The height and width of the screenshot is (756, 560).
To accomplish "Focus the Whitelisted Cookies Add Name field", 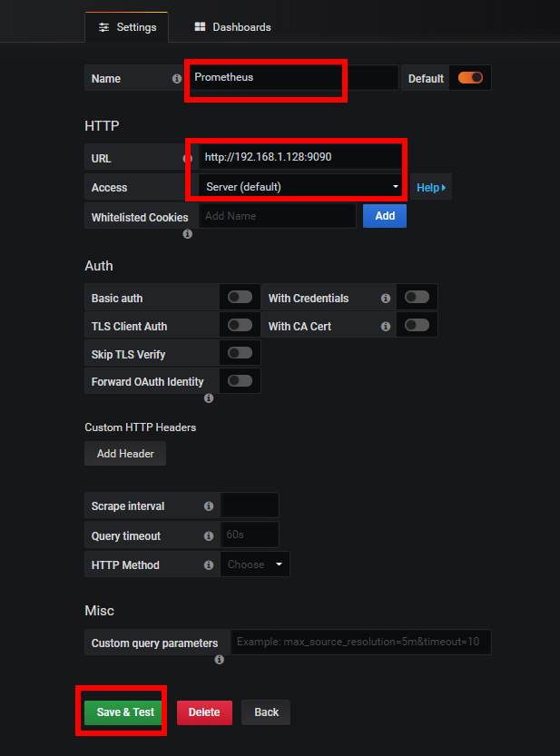I will click(278, 216).
